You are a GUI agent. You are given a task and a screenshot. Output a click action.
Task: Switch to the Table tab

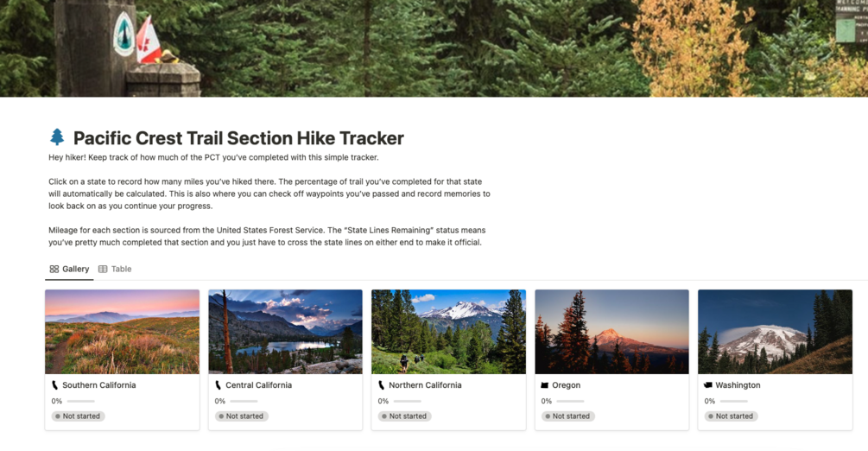point(115,269)
